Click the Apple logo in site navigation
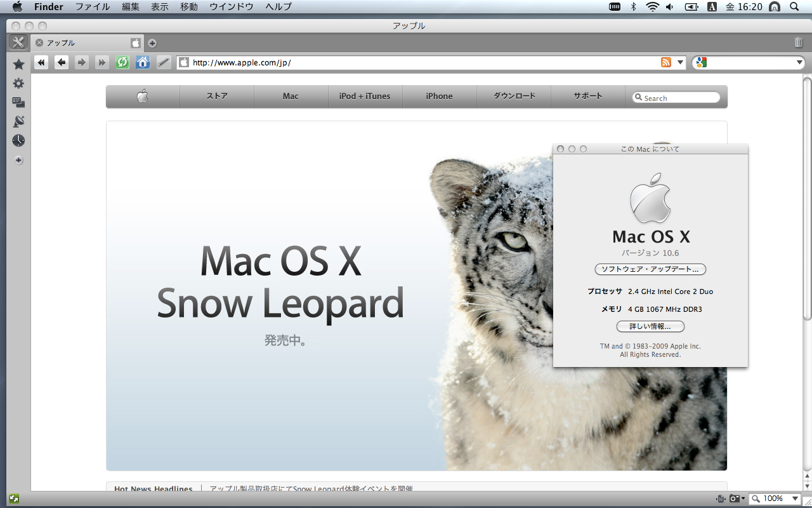 (x=143, y=97)
